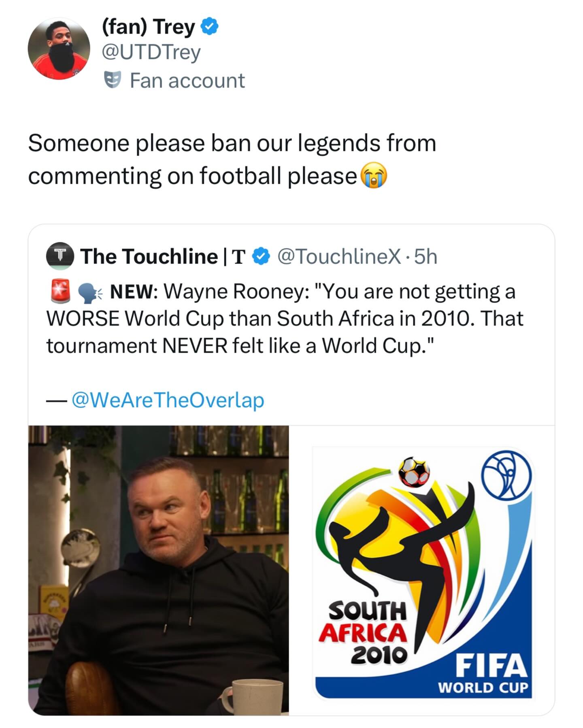Visit the @TouchlineX handle
The width and height of the screenshot is (583, 728).
point(338,256)
